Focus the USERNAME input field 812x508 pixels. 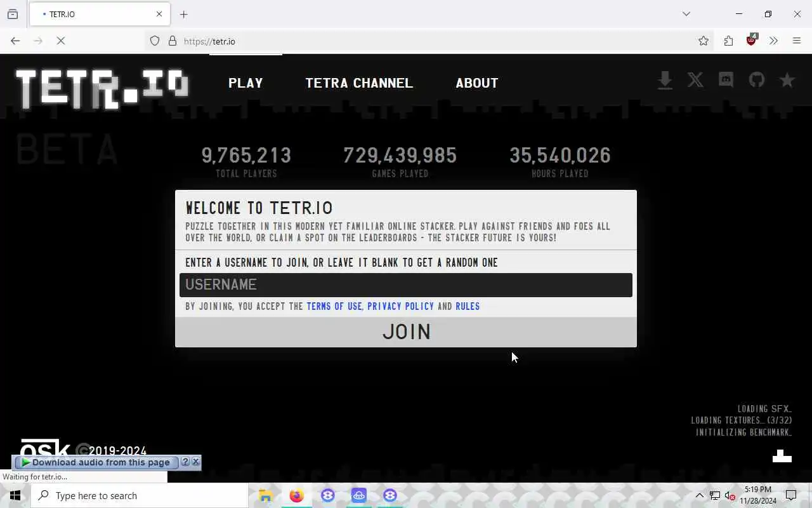tap(406, 285)
